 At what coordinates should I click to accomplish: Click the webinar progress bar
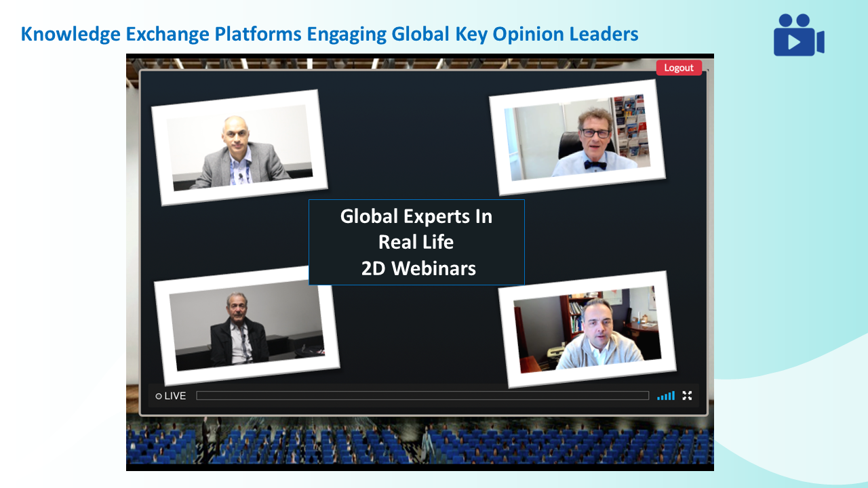click(x=422, y=396)
